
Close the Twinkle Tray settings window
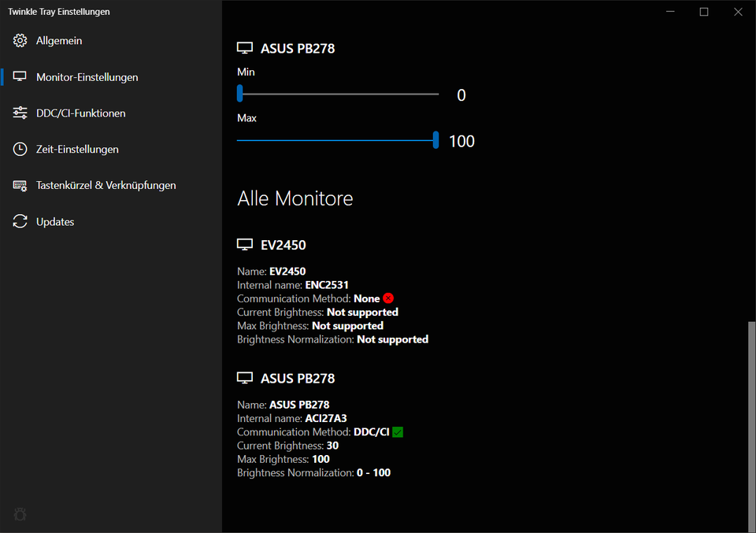coord(738,12)
